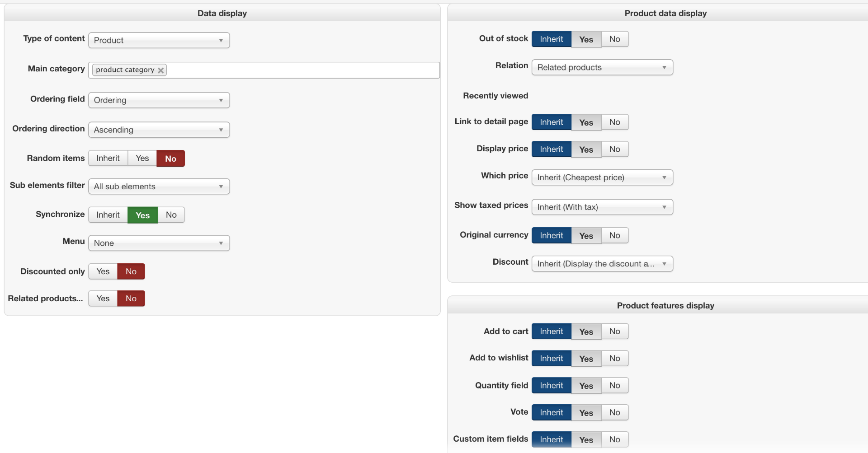Screen dimensions: 868x453
Task: Open the Which price dropdown
Action: pyautogui.click(x=602, y=177)
